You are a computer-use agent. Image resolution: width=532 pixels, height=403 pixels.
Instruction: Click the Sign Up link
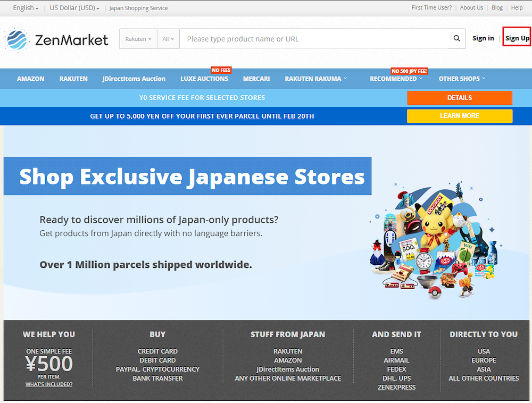(x=517, y=38)
